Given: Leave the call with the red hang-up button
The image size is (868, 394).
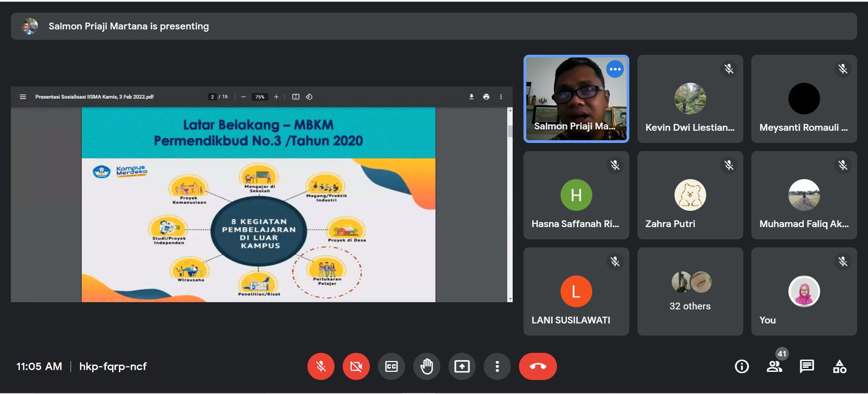Looking at the screenshot, I should point(538,366).
